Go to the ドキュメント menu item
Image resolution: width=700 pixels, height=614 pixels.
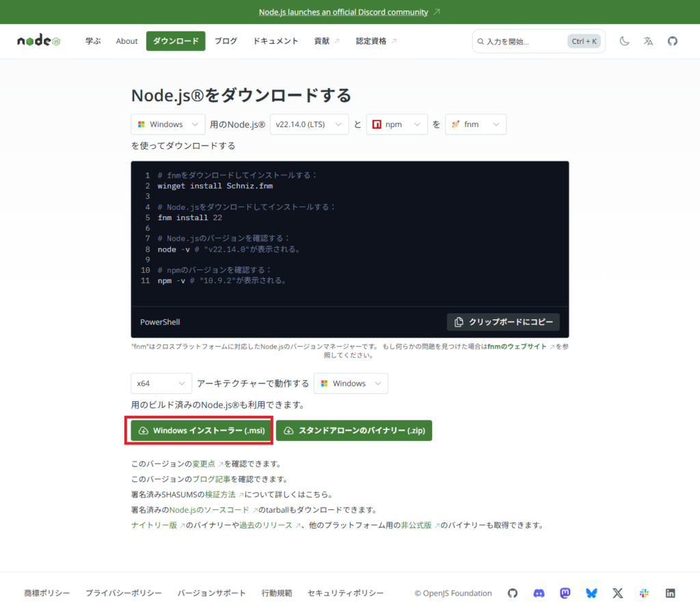(x=275, y=41)
